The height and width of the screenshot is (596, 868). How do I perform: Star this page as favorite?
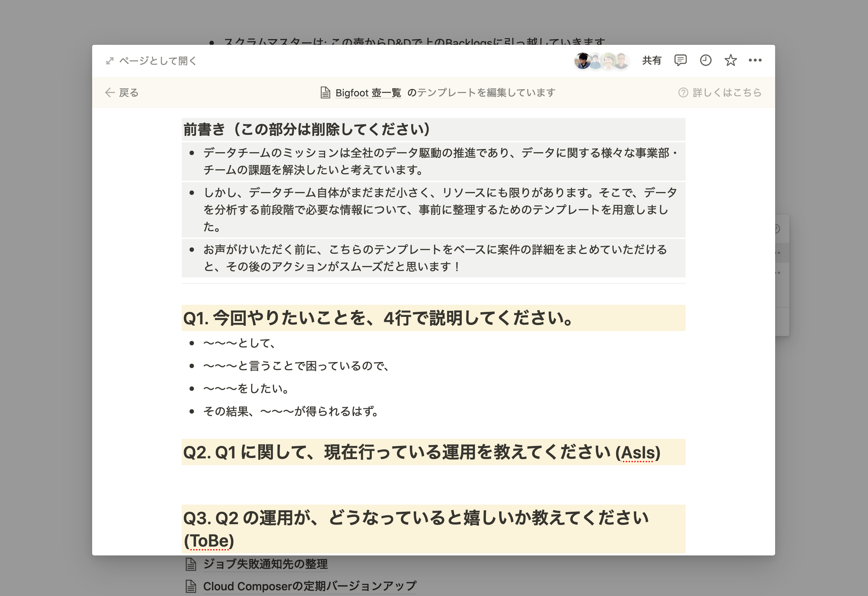[730, 60]
